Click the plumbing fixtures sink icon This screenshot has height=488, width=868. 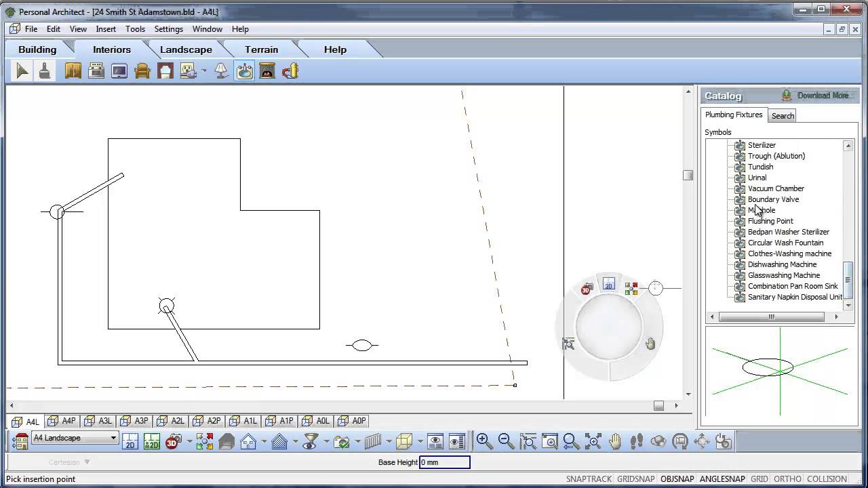pyautogui.click(x=244, y=70)
